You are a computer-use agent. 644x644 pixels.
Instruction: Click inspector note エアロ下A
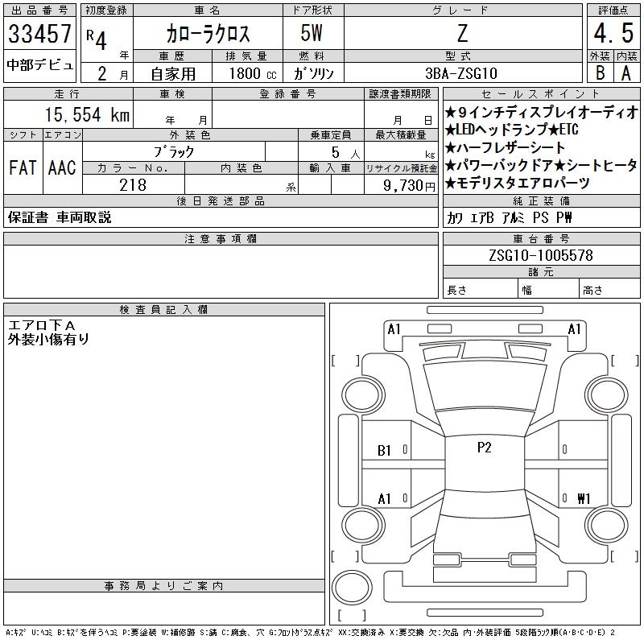pyautogui.click(x=42, y=325)
